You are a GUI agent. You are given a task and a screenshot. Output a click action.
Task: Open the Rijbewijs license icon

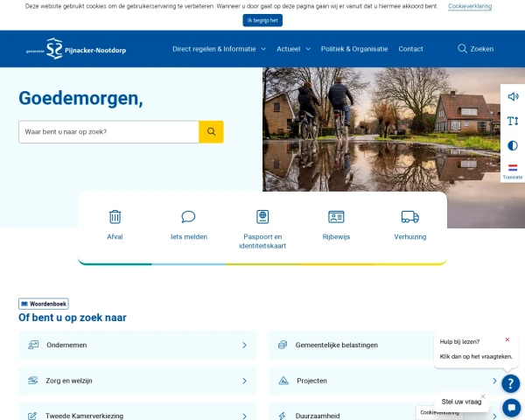coord(336,216)
